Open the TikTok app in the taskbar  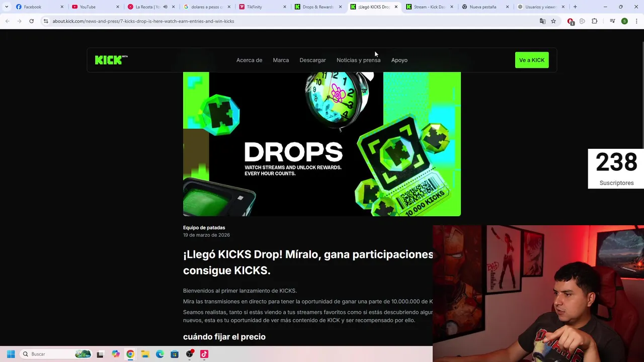point(204,354)
